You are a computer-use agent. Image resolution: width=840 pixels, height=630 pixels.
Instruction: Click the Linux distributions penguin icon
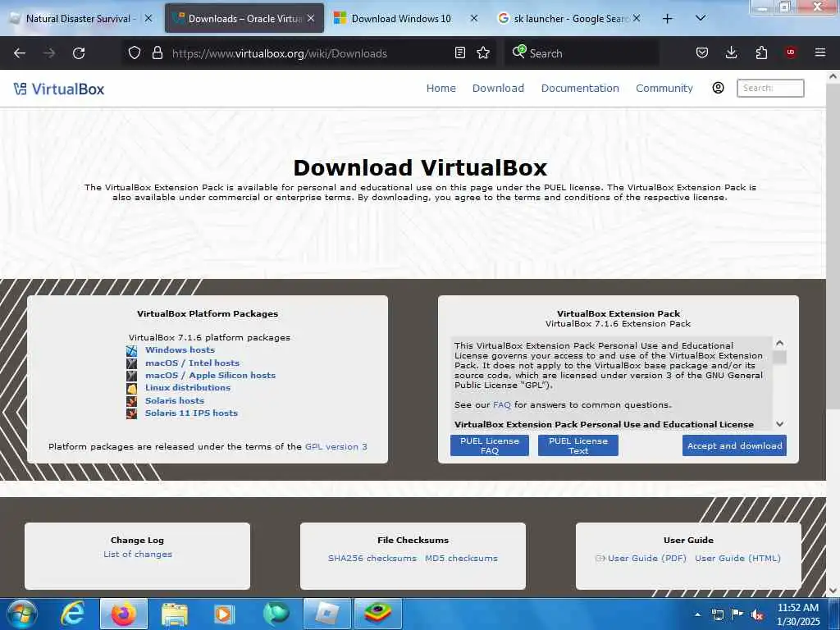[x=132, y=388]
